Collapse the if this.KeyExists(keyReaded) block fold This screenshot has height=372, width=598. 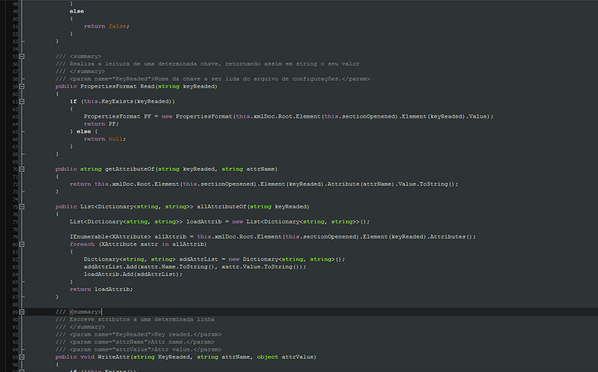pos(22,101)
